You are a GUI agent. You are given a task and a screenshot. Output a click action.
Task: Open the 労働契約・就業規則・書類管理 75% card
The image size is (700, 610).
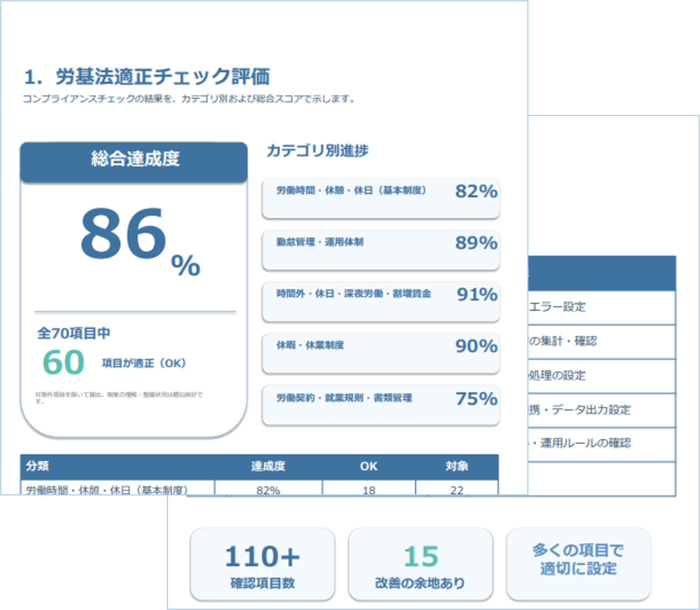381,405
